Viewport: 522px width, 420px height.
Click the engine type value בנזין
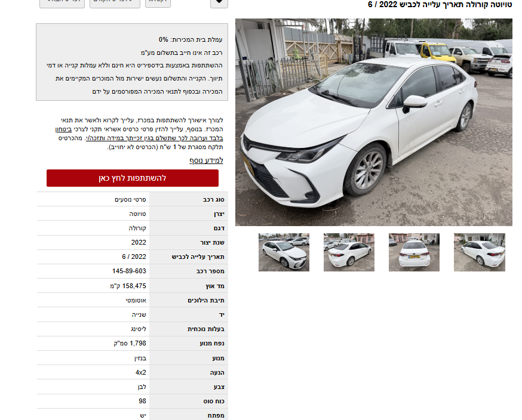click(x=140, y=358)
